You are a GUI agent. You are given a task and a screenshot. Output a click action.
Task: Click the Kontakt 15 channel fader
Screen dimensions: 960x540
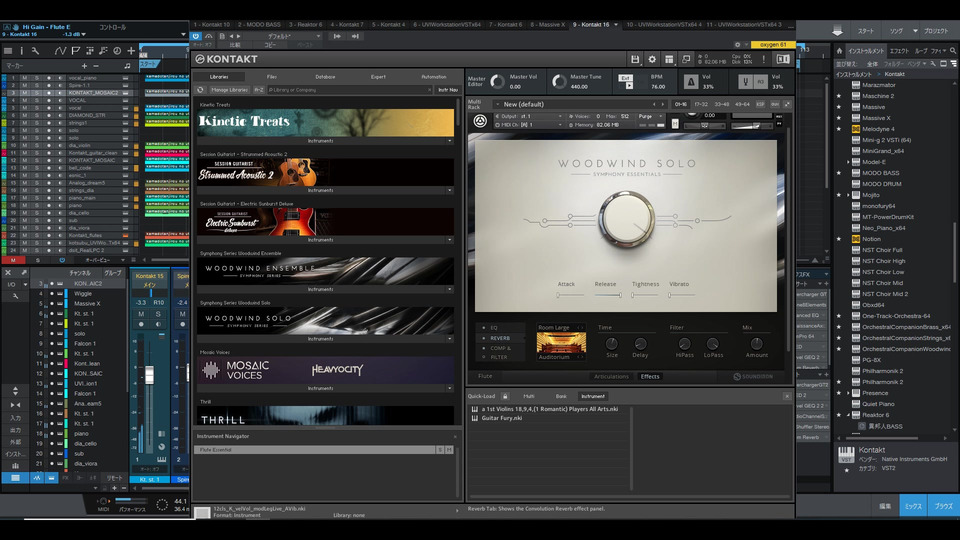149,375
